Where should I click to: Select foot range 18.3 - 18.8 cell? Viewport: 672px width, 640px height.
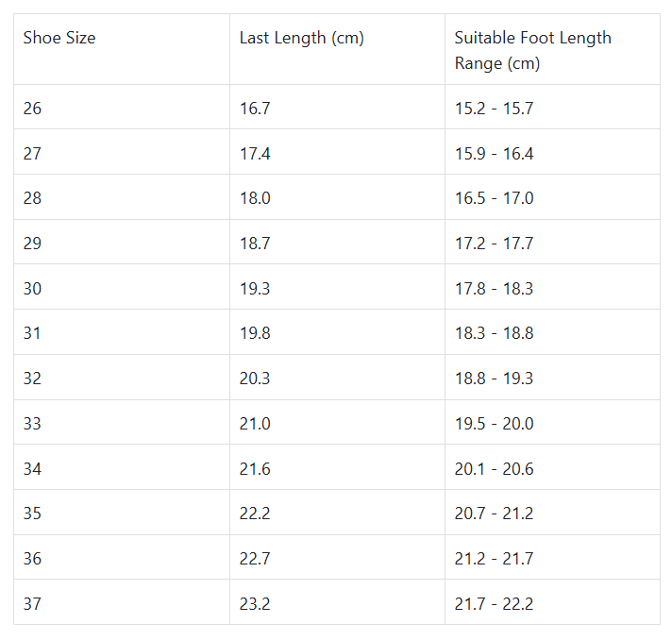point(494,333)
